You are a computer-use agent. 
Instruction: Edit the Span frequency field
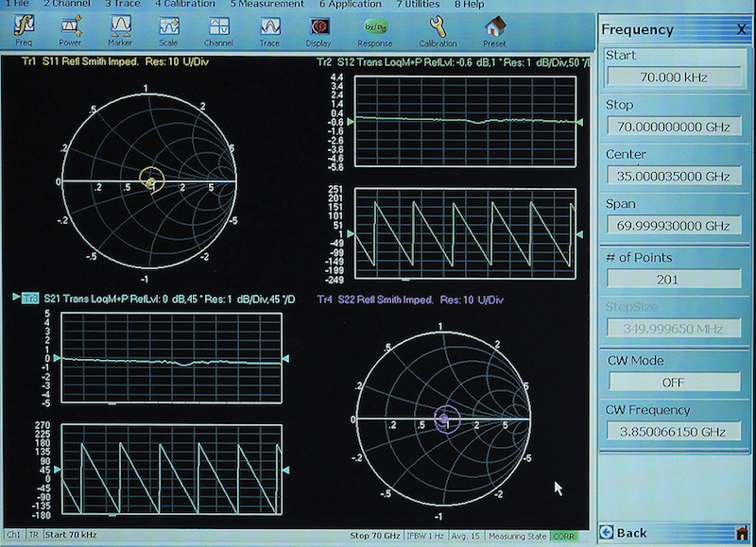coord(674,225)
